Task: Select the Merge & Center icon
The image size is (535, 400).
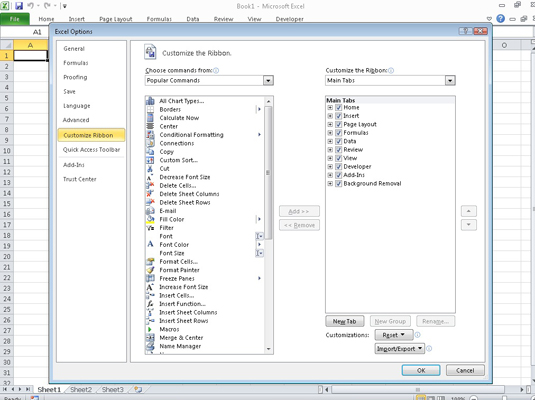Action: pos(150,338)
